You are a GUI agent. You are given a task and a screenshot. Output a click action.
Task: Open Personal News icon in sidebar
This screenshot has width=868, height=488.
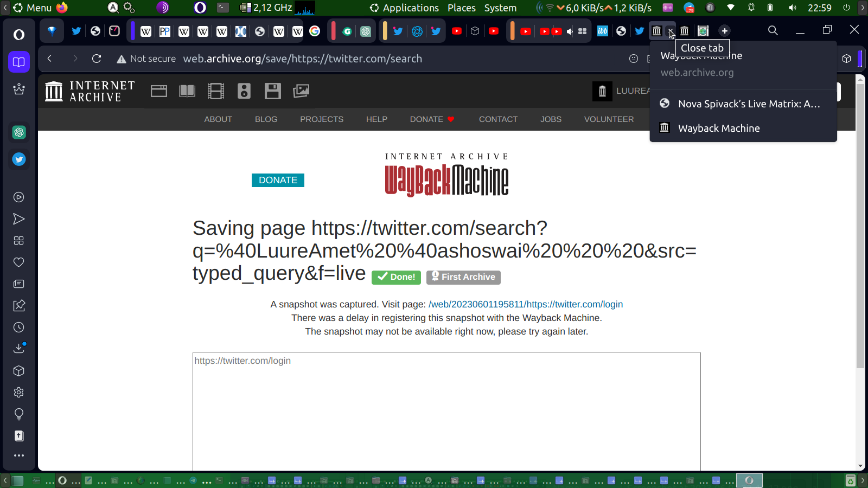[19, 284]
